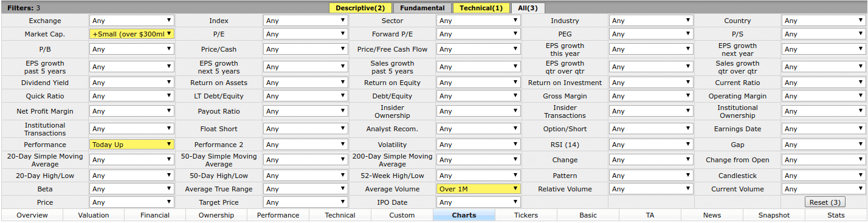Open the Insider Ownership dropdown
The image size is (868, 223).
(x=479, y=111)
